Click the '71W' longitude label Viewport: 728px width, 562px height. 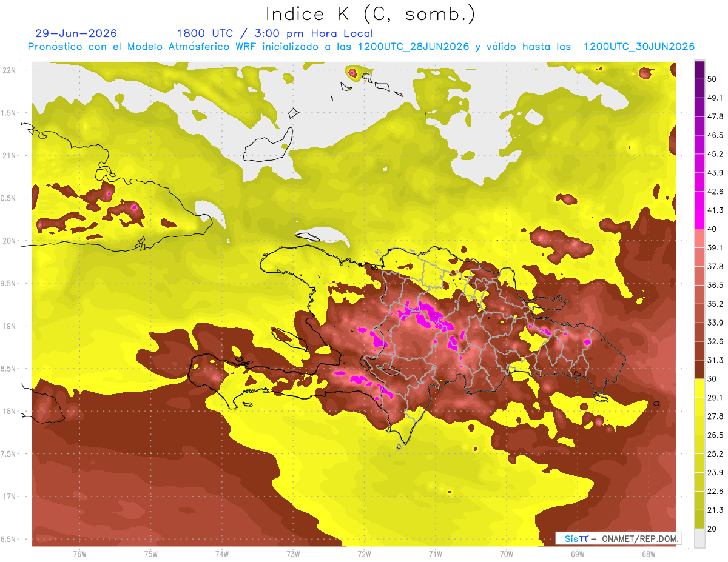[x=435, y=554]
